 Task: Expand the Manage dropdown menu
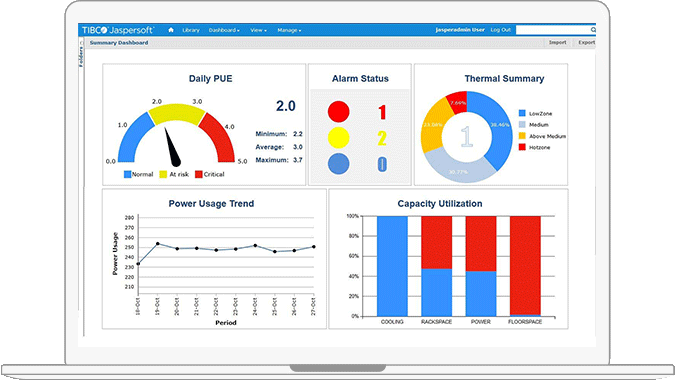[x=289, y=30]
